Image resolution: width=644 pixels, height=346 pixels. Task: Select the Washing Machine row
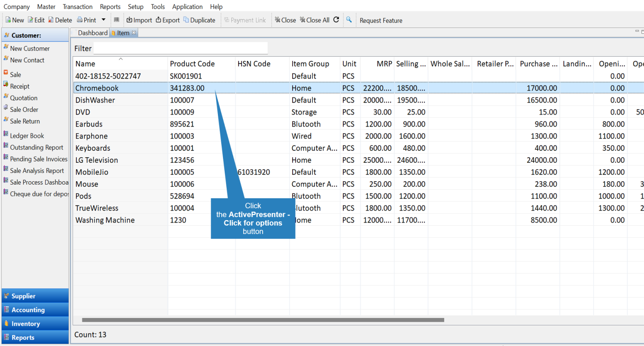tap(358, 220)
